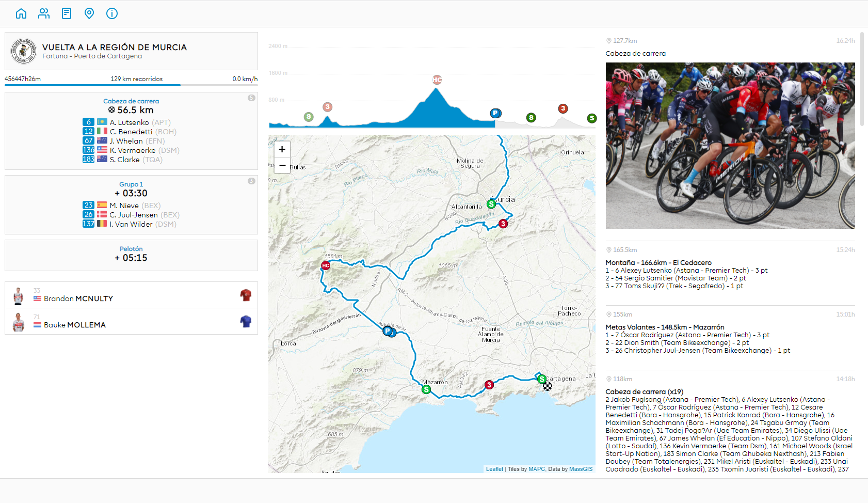Click the green S marker at Cartagena
The image size is (868, 503).
coord(542,380)
